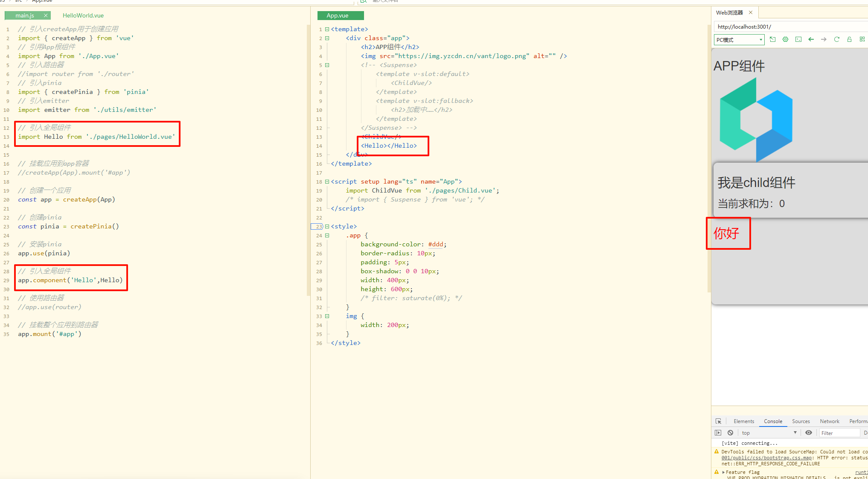Image resolution: width=868 pixels, height=479 pixels.
Task: Open the Network tab in DevTools
Action: click(829, 421)
